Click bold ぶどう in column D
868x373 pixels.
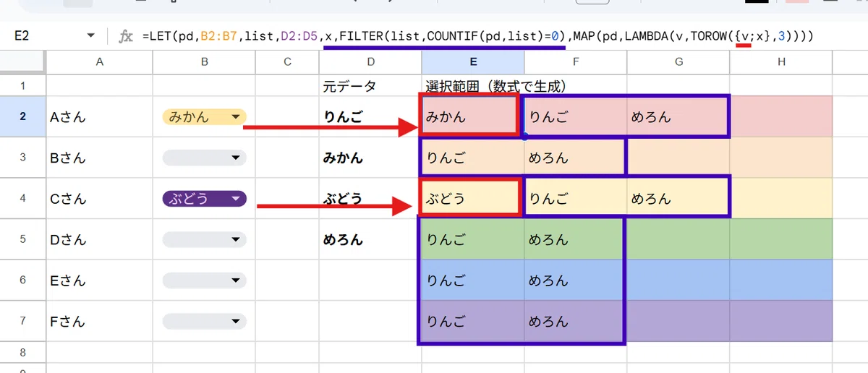tap(344, 199)
